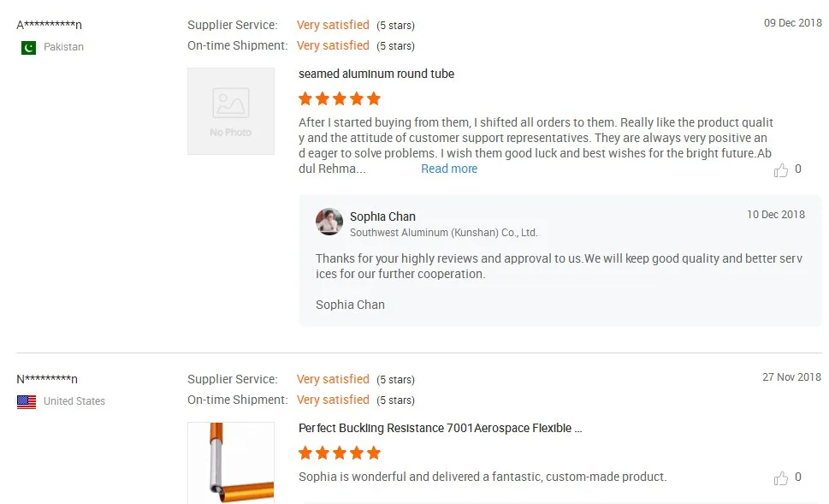The height and width of the screenshot is (504, 829).
Task: Click star rating under seamed aluminum round tube
Action: [340, 98]
